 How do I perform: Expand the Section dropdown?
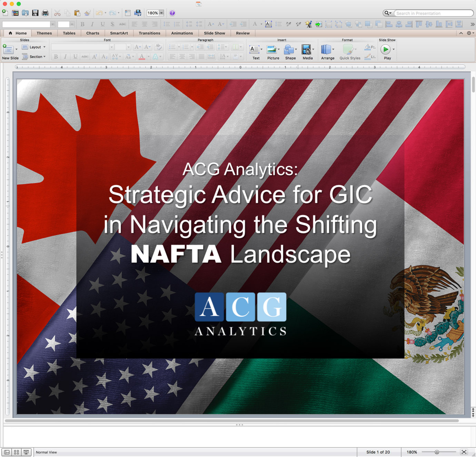pos(34,57)
